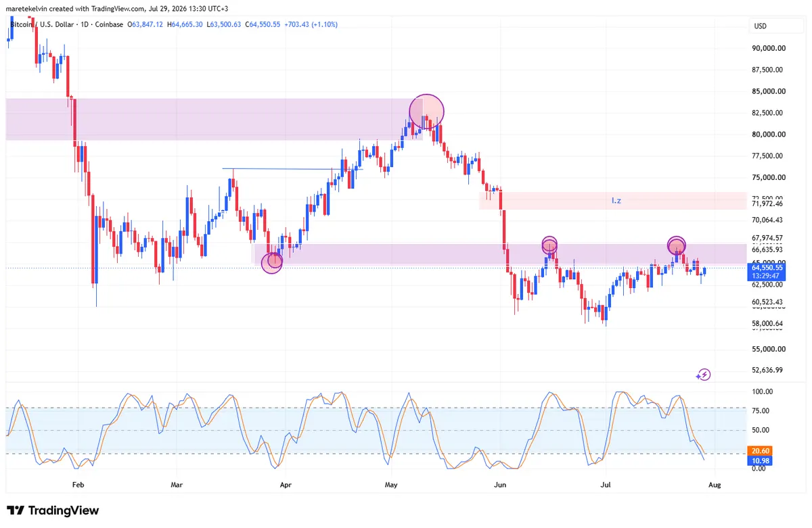Click the 0.00 oscillator scale label
Image resolution: width=812 pixels, height=528 pixels.
(x=759, y=468)
